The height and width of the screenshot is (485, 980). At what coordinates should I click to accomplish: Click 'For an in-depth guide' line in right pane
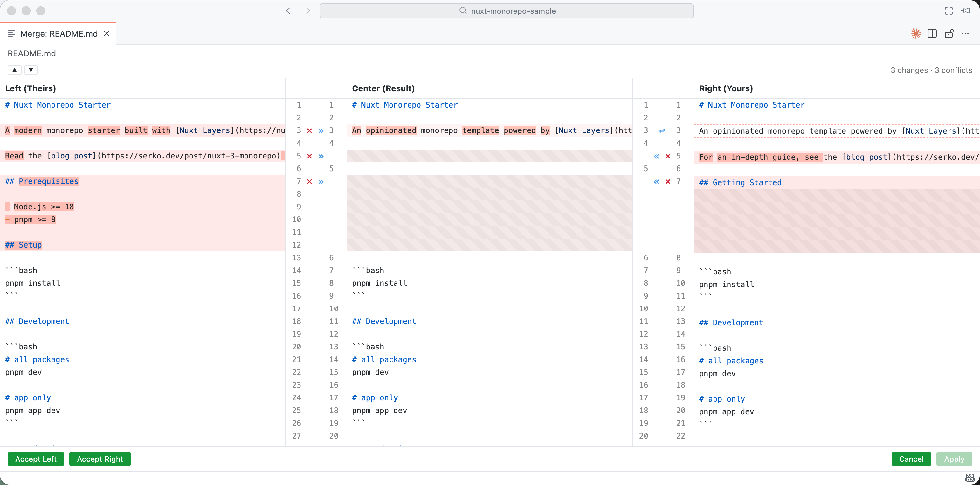837,157
